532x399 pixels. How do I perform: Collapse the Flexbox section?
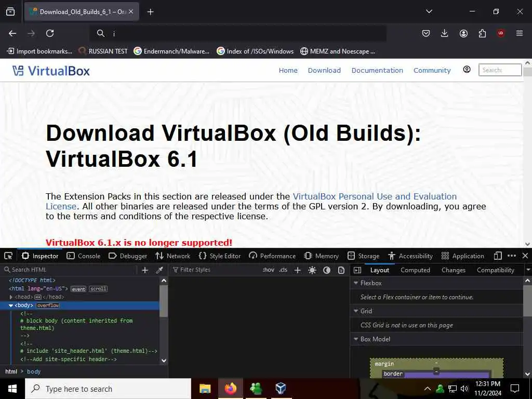point(356,283)
